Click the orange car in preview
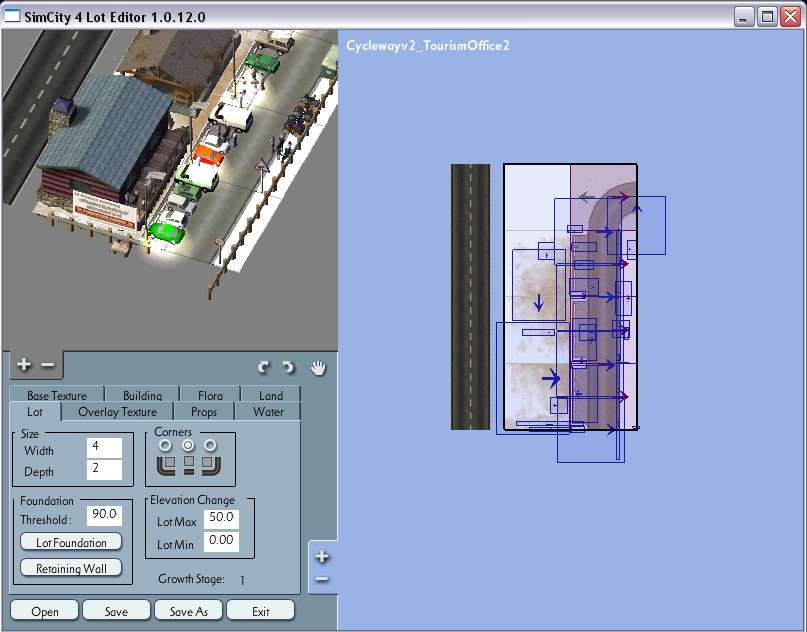807x632 pixels. tap(210, 154)
